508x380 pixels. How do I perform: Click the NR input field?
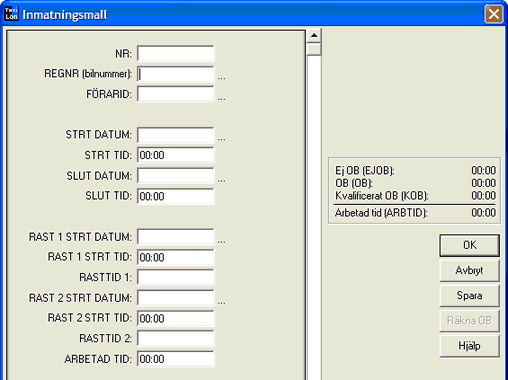[175, 53]
